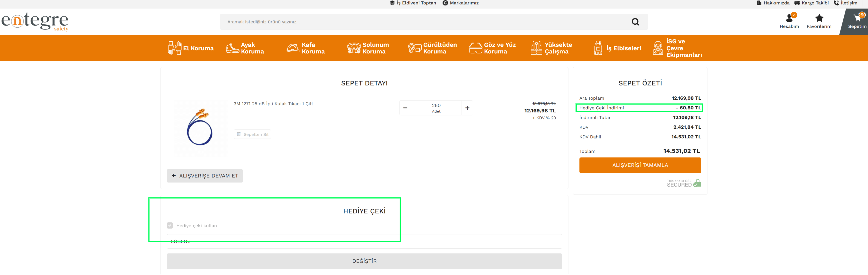
Task: Increase quantity with plus button
Action: (467, 108)
